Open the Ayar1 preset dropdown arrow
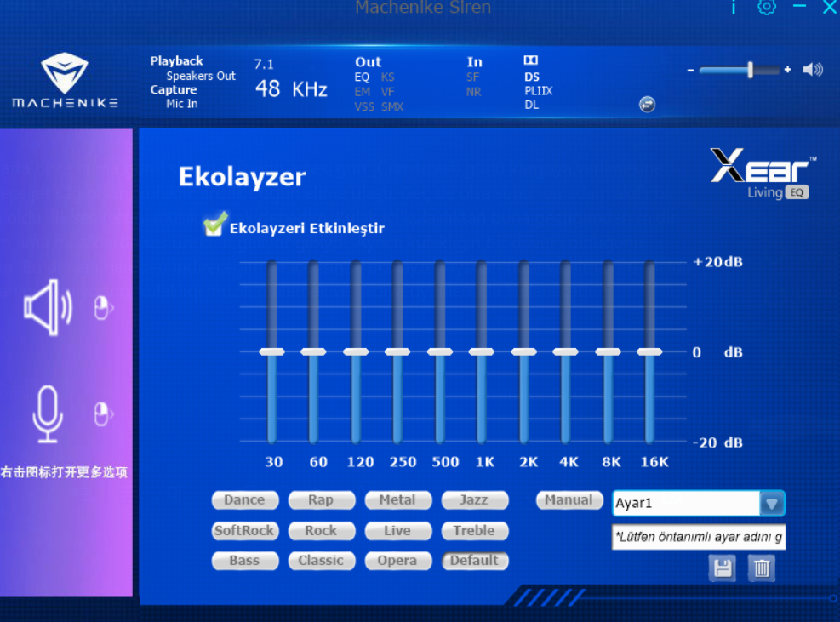Image resolution: width=840 pixels, height=622 pixels. click(x=772, y=504)
